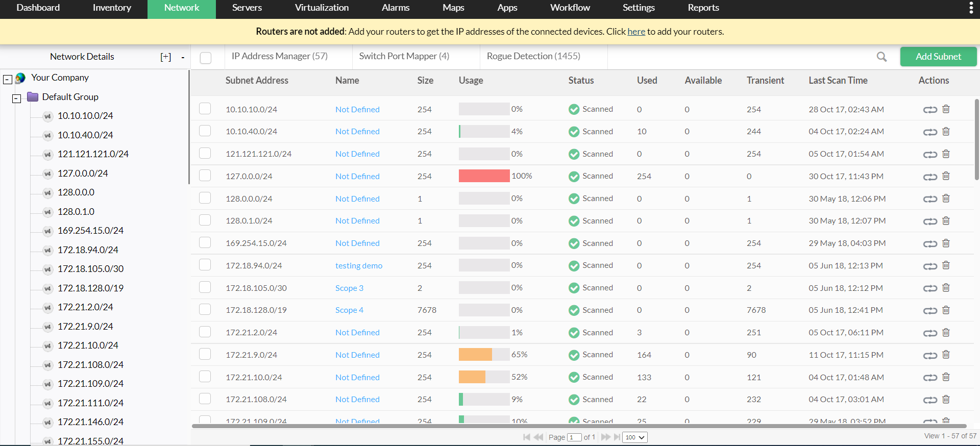Open the Alarms menu item
The width and height of the screenshot is (980, 446).
click(x=396, y=8)
